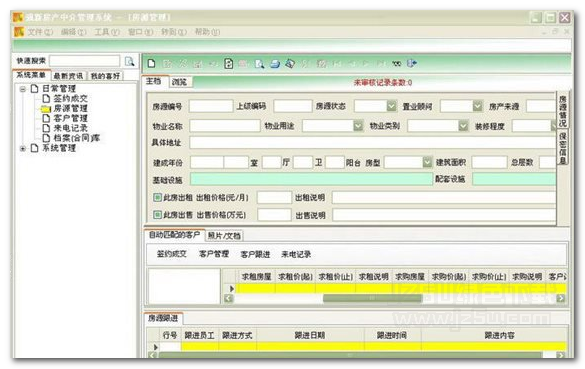The height and width of the screenshot is (369, 585).
Task: Click the page icon beside 系统管理
Action: [34, 148]
